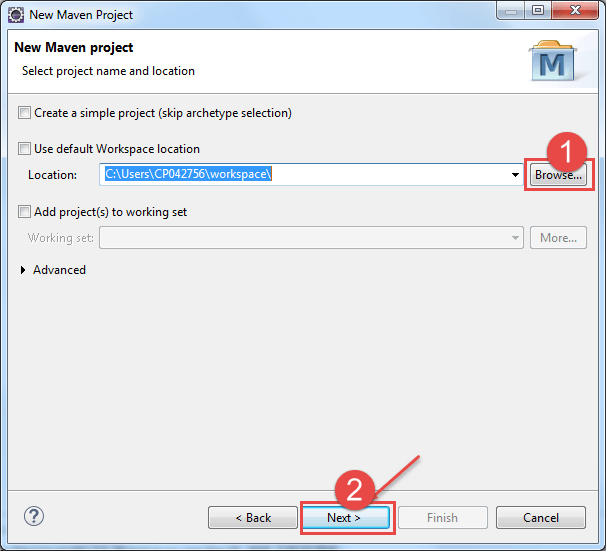Viewport: 606px width, 551px height.
Task: Minimize the New Maven Project window
Action: [511, 13]
